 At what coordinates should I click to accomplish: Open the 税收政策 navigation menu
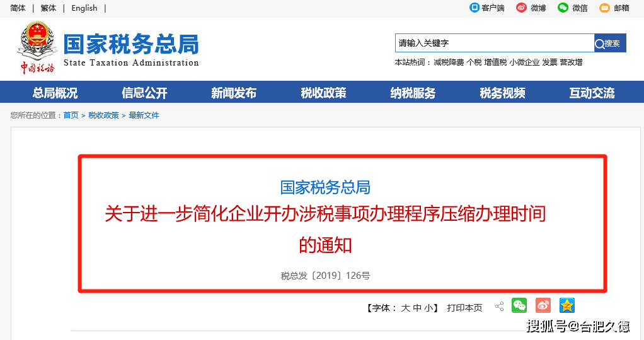[323, 93]
